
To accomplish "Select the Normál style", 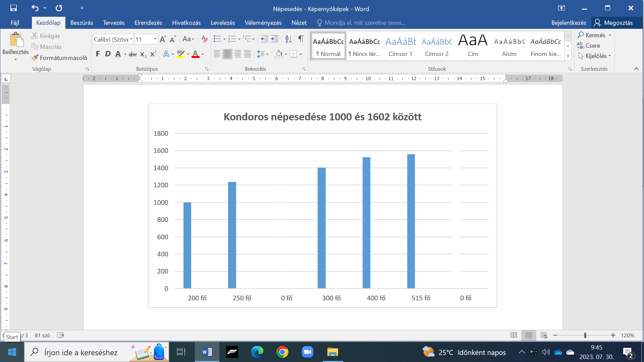I will pos(328,46).
